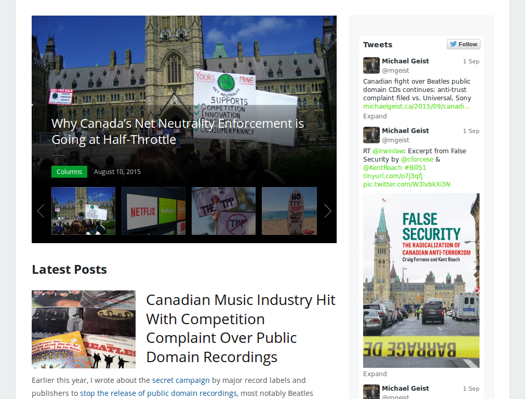Open Michael Geist name on second tweet
532x399 pixels.
tap(405, 130)
